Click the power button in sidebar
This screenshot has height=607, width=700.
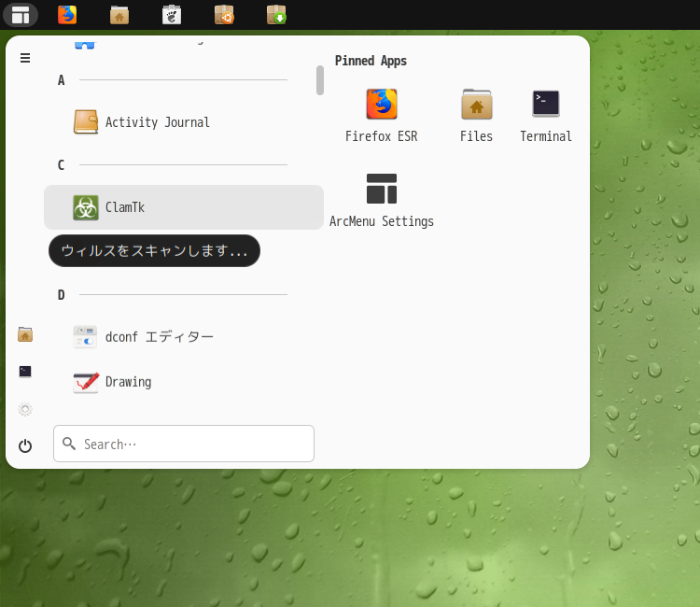(x=25, y=445)
